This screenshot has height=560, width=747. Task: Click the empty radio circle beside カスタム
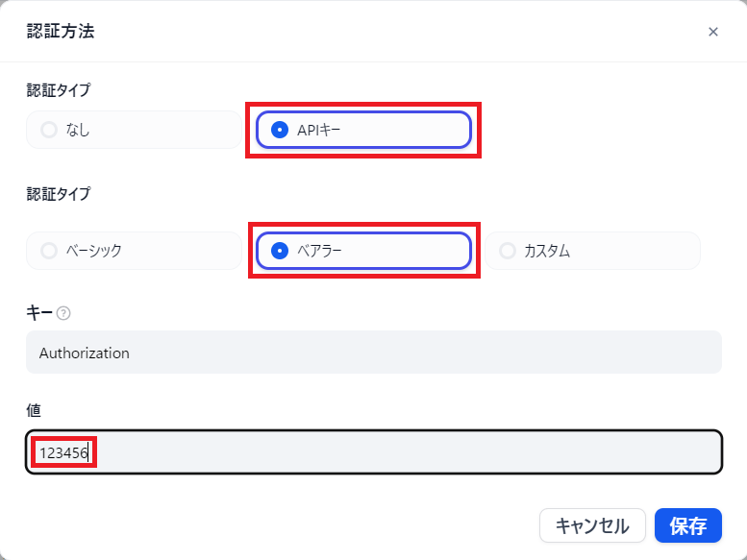point(508,251)
